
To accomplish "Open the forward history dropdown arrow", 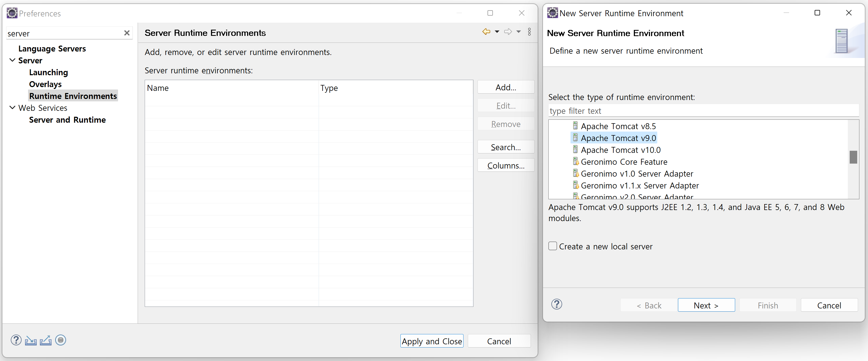I will coord(518,32).
